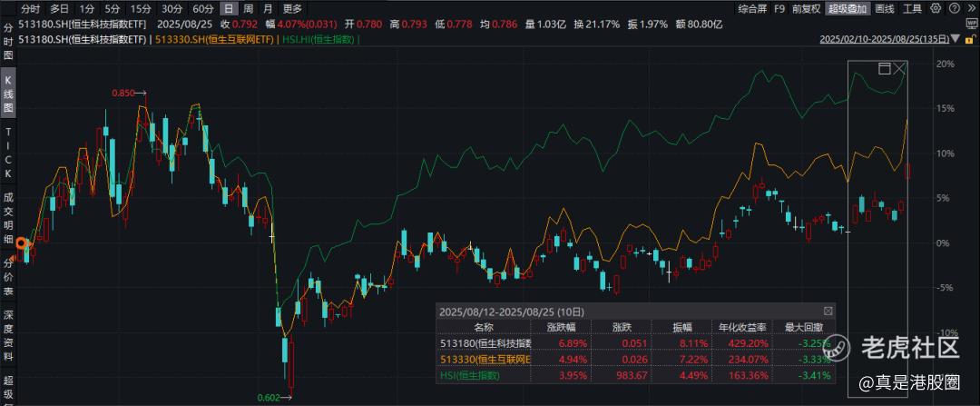This screenshot has width=980, height=406.
Task: Open the 画线 drawing tools
Action: click(885, 8)
